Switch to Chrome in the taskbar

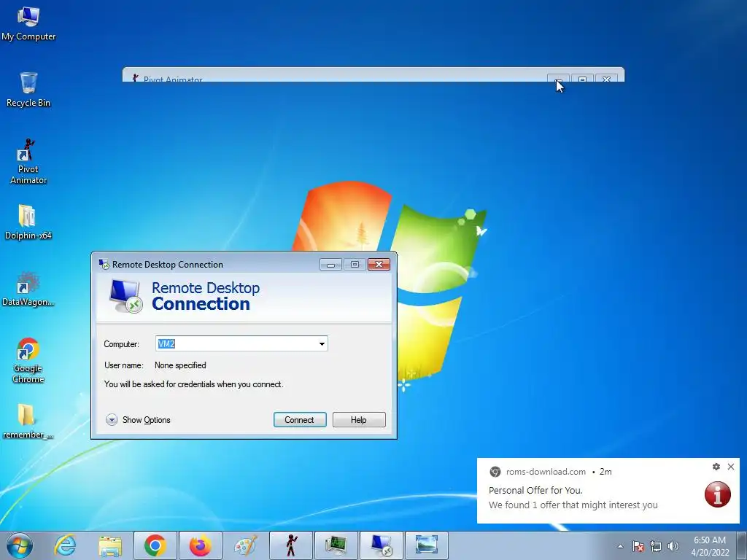coord(155,545)
